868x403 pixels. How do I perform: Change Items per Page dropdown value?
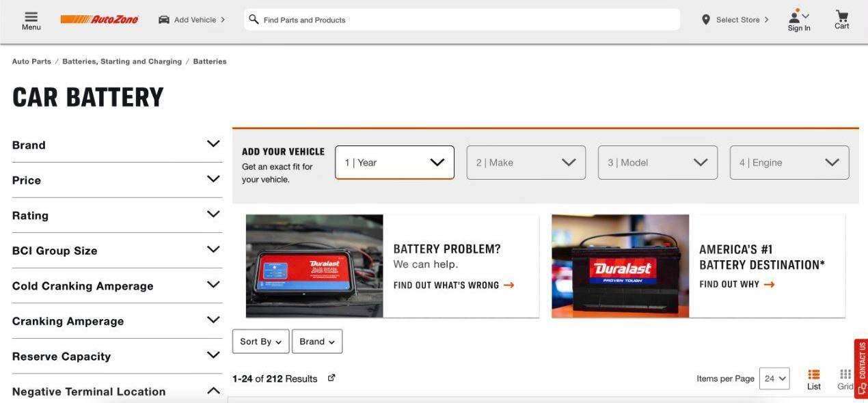(774, 378)
